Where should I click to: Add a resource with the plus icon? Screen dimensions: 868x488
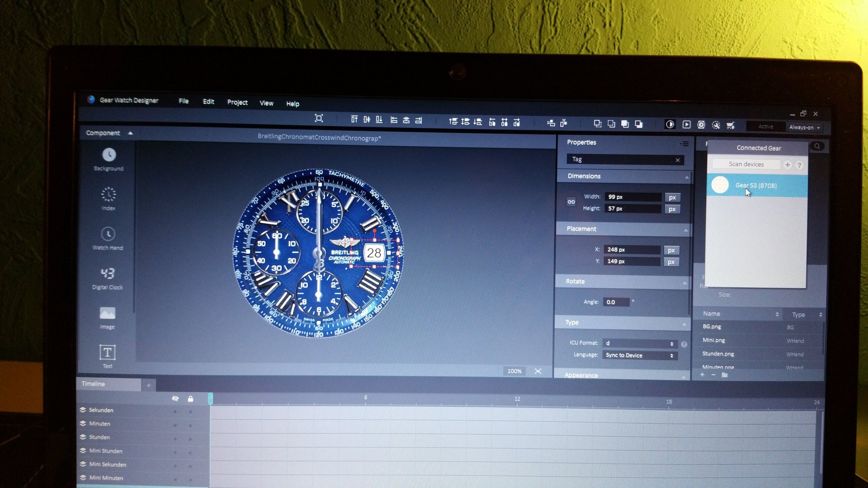tap(702, 375)
